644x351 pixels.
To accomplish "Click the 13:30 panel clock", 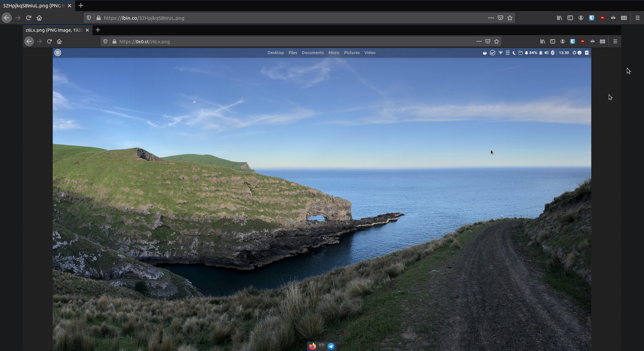I will point(564,53).
